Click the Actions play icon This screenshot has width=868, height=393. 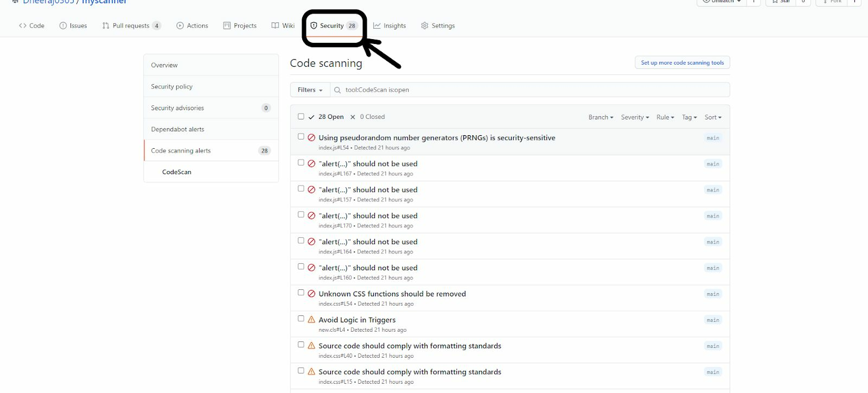click(180, 26)
